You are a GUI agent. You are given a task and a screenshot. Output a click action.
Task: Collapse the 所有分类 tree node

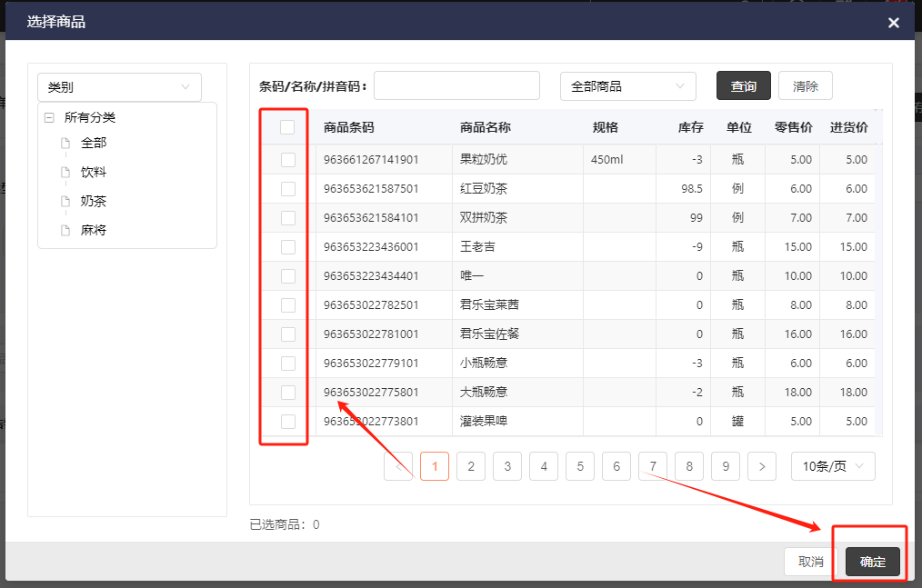49,117
